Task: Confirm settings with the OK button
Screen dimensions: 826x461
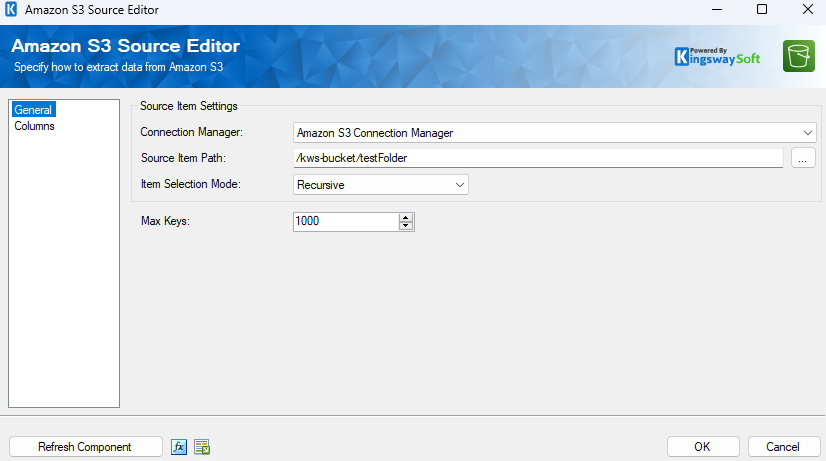Action: click(x=703, y=447)
